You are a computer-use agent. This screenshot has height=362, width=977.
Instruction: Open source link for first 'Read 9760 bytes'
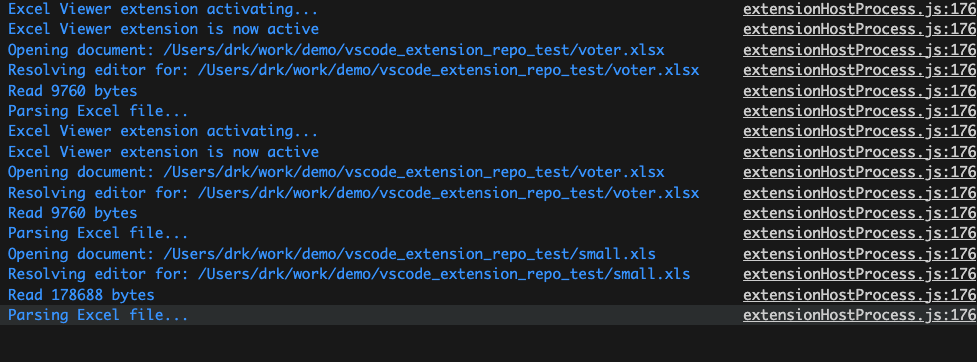pyautogui.click(x=860, y=91)
